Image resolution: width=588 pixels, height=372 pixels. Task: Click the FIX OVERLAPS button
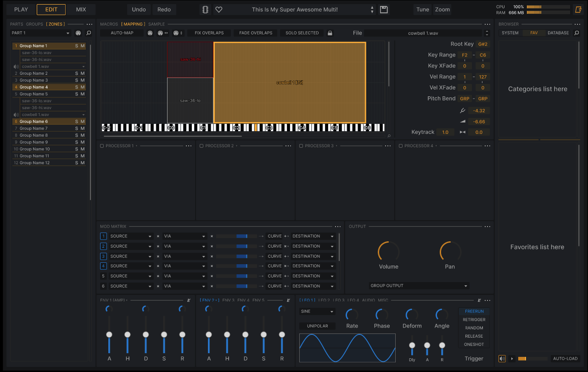[x=209, y=33]
